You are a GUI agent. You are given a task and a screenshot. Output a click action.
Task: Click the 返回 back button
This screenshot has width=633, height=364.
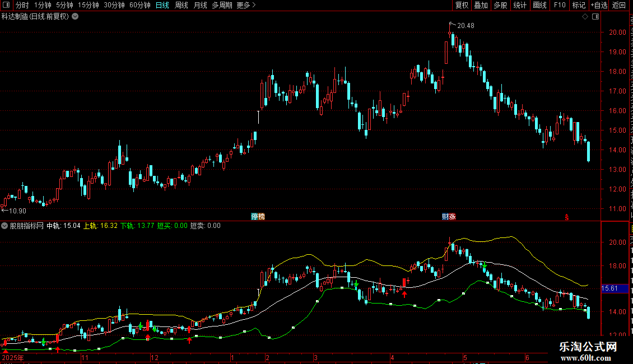click(x=618, y=5)
